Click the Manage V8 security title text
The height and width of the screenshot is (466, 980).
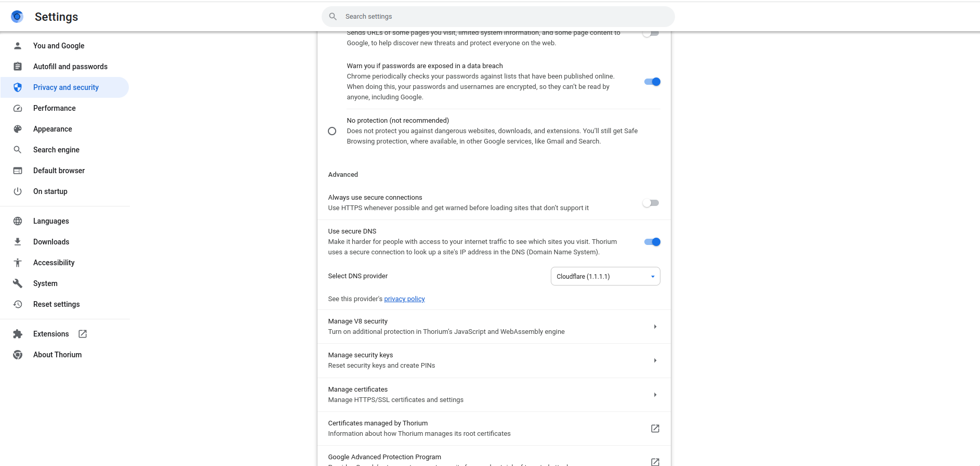pos(357,321)
